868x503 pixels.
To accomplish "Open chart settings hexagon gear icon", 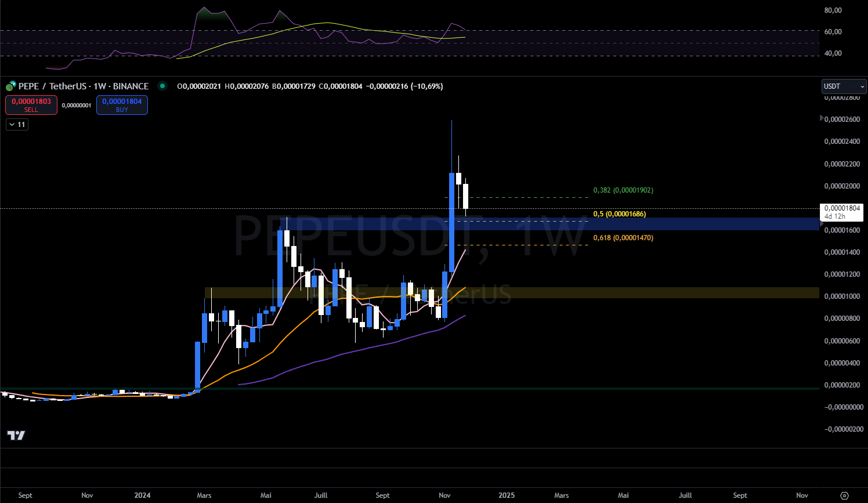I will point(844,495).
